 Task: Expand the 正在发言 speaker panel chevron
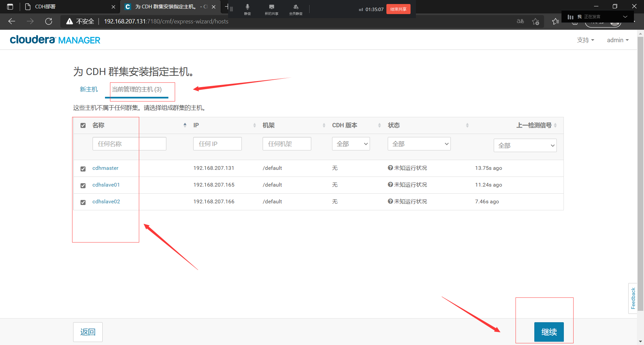[x=625, y=17]
